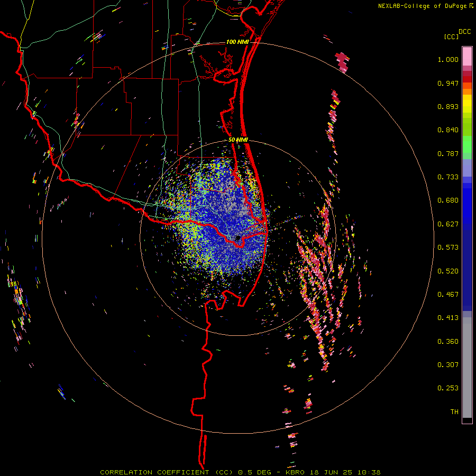
Task: Click the 0.467 legend value
Action: click(448, 295)
